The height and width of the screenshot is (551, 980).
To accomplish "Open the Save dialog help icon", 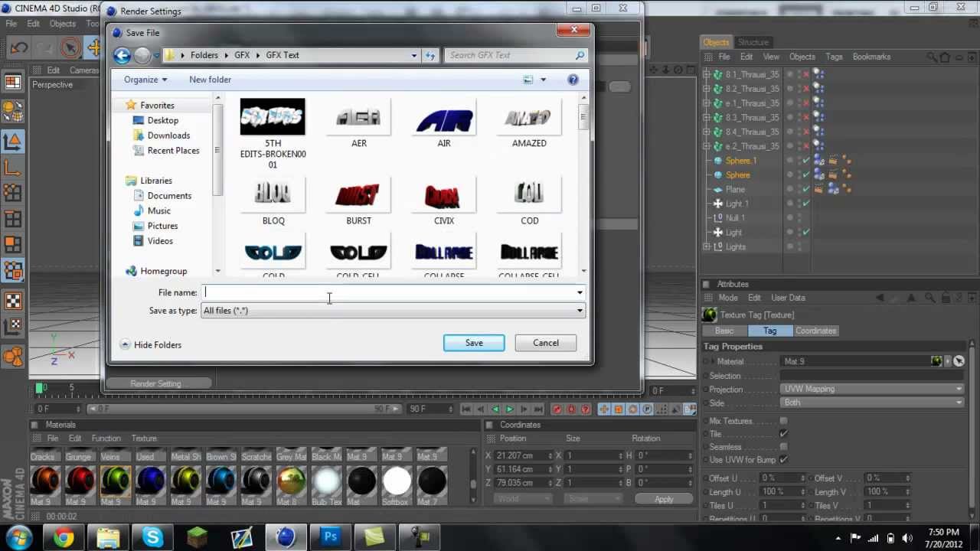I will coord(573,80).
